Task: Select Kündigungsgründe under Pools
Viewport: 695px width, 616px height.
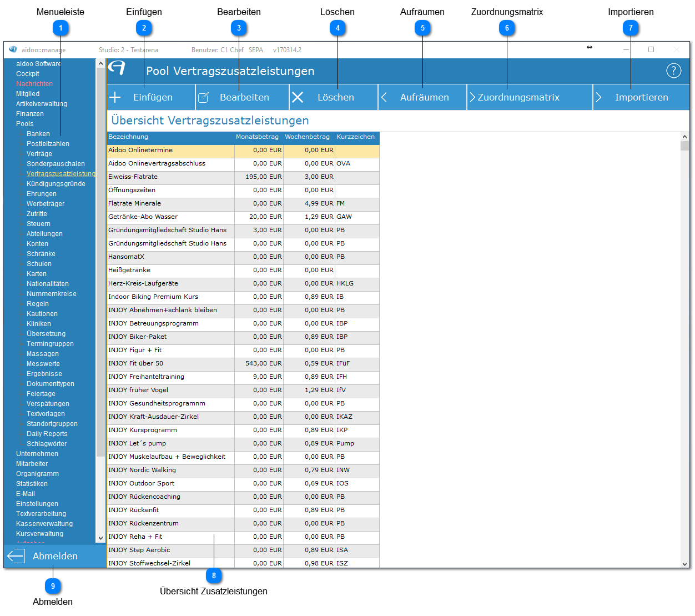Action: tap(56, 184)
